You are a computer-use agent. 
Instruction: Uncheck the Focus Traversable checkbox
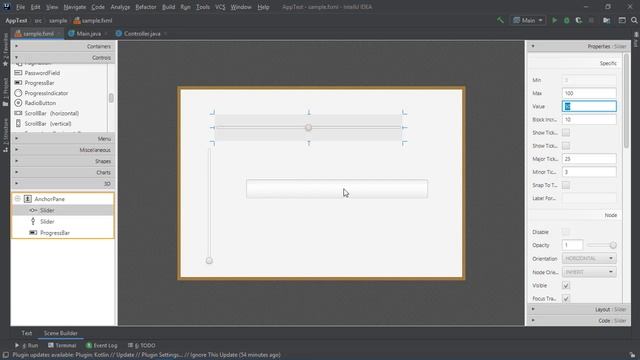(566, 298)
